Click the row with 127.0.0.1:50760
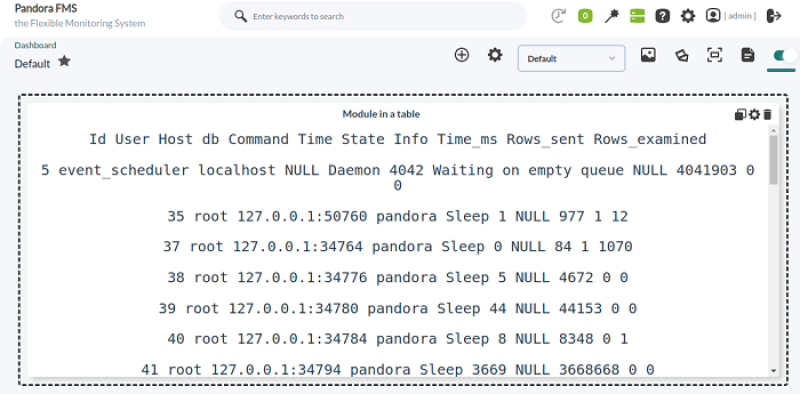 point(398,216)
